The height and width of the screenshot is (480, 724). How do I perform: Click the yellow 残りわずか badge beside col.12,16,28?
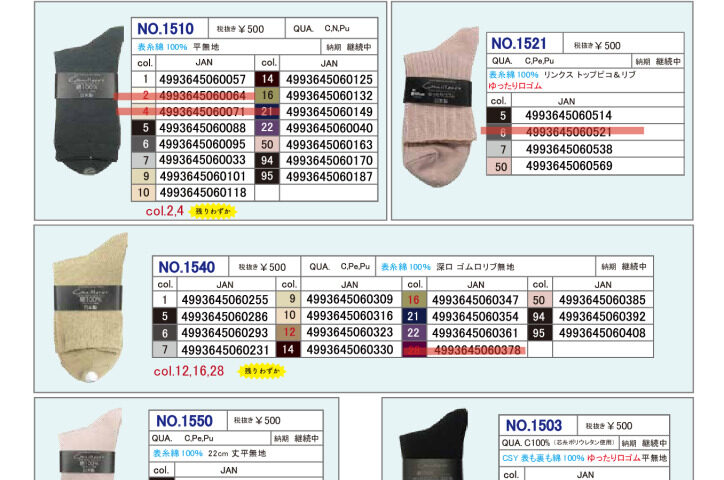tap(260, 371)
